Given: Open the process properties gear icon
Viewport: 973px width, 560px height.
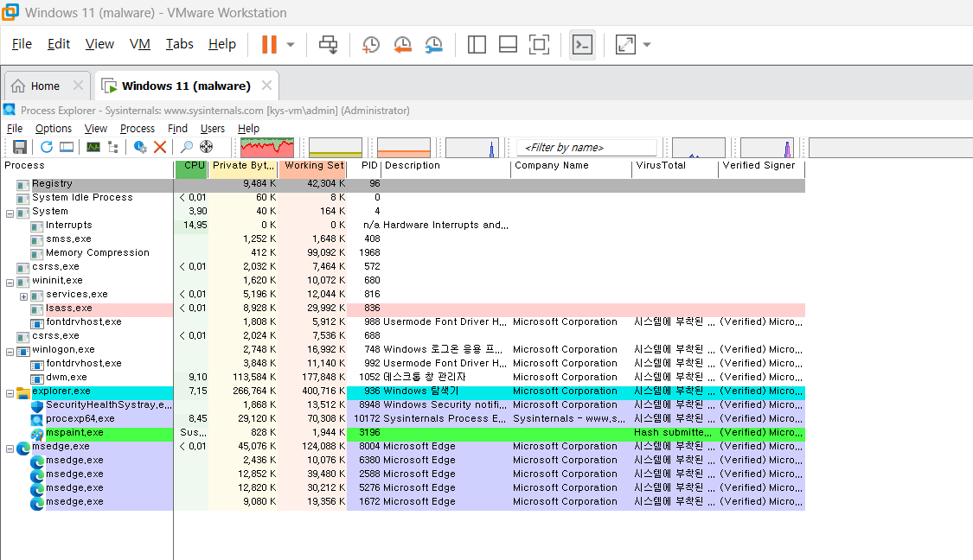Looking at the screenshot, I should (140, 147).
